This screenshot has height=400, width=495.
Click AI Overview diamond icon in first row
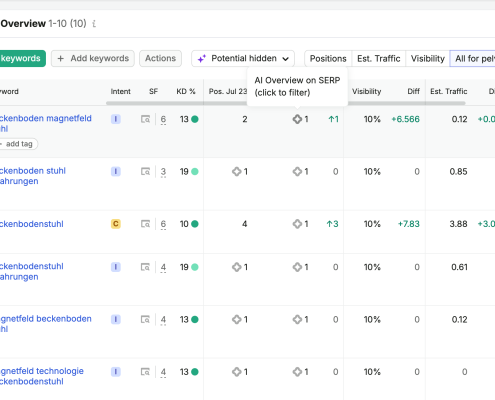[297, 119]
